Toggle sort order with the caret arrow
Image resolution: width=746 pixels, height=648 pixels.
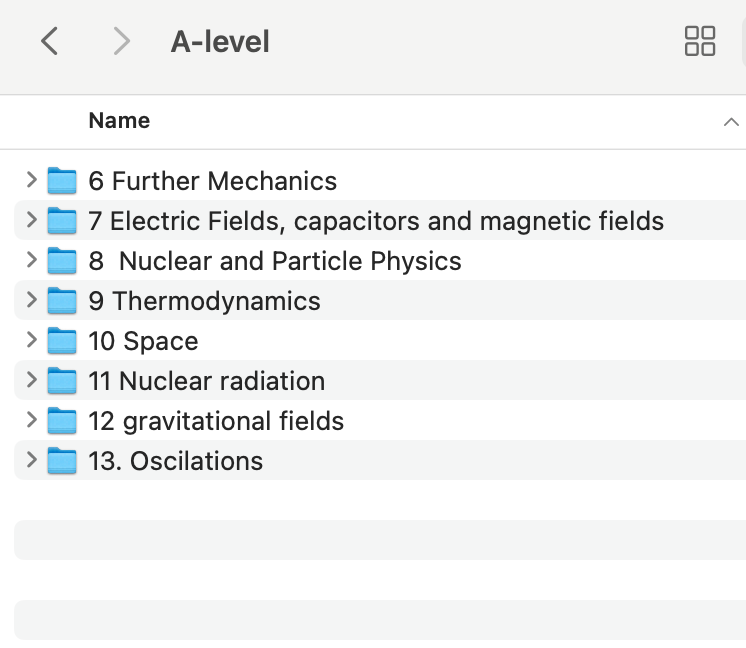click(729, 122)
